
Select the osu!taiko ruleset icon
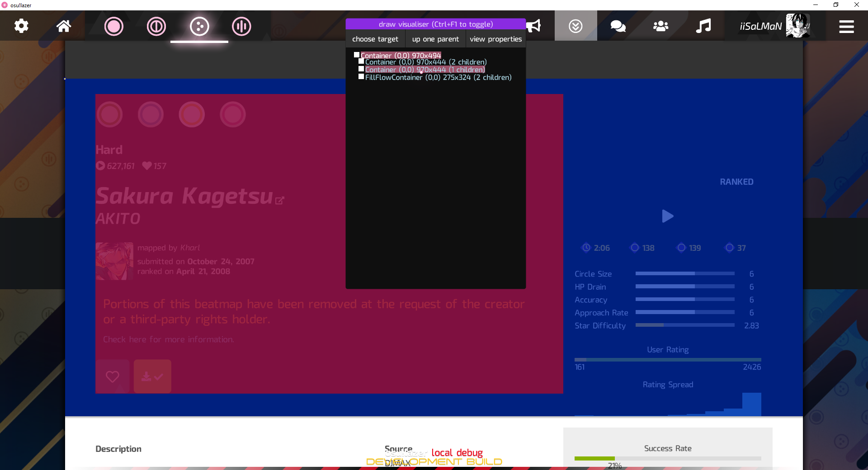156,27
